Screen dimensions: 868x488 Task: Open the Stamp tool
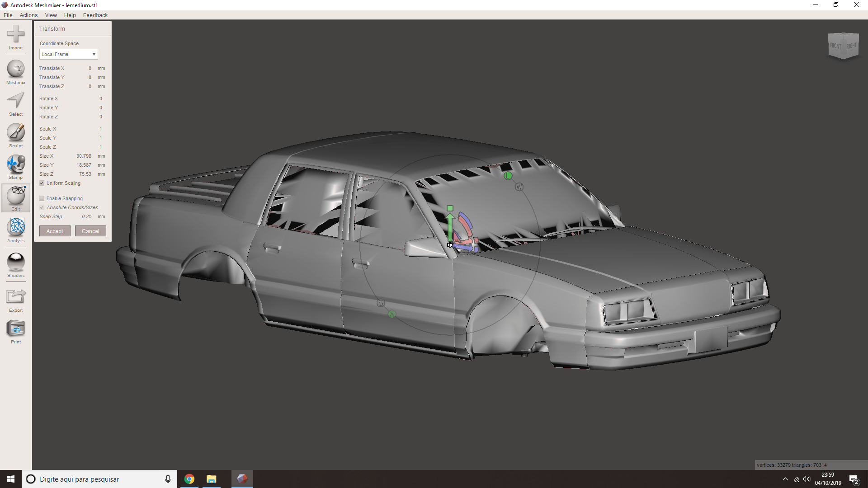pyautogui.click(x=16, y=164)
